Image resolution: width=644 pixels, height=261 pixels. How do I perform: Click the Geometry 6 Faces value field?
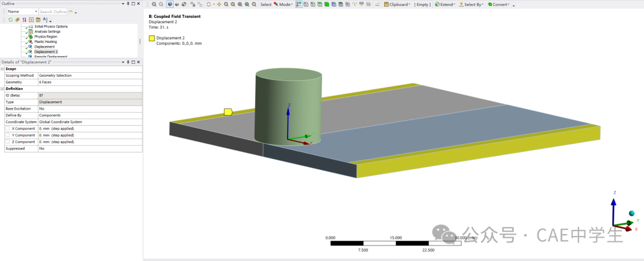tap(90, 82)
